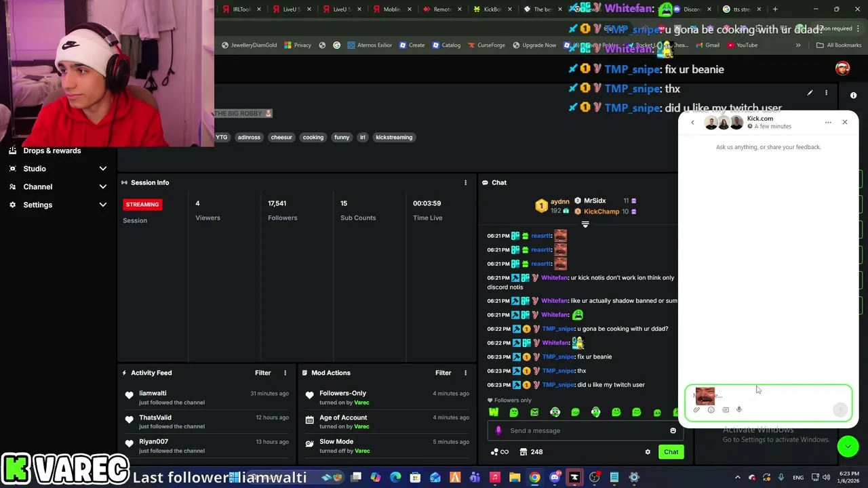Collapse the chat leaderboard arrow
This screenshot has height=488, width=868.
(x=585, y=224)
